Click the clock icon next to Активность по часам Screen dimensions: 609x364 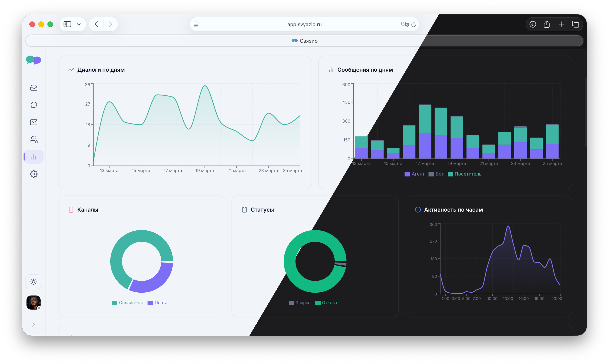click(418, 210)
